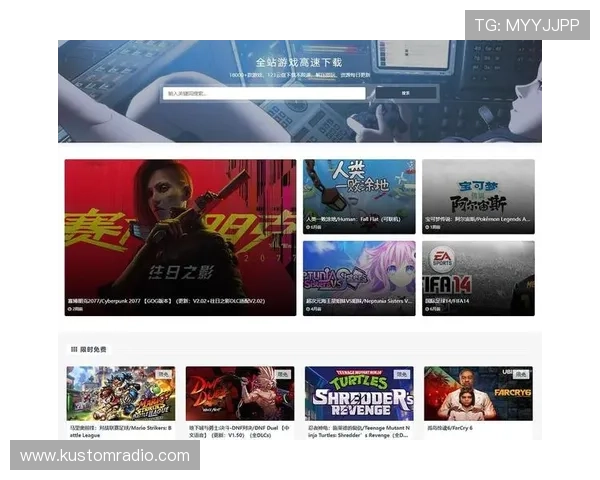Open the Cyberpunk 2077 featured banner image

(180, 228)
